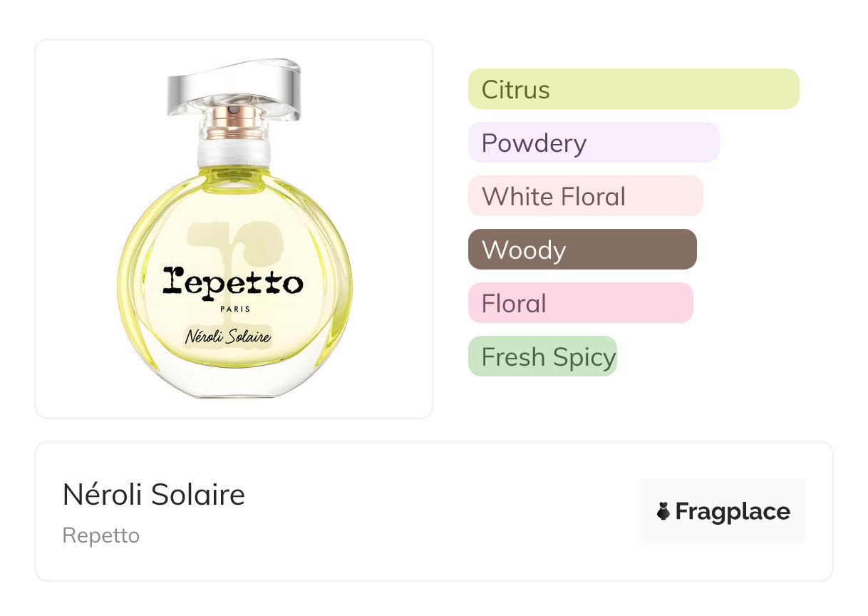The height and width of the screenshot is (616, 868).
Task: Click the silver perfume bottle cap
Action: point(234,85)
